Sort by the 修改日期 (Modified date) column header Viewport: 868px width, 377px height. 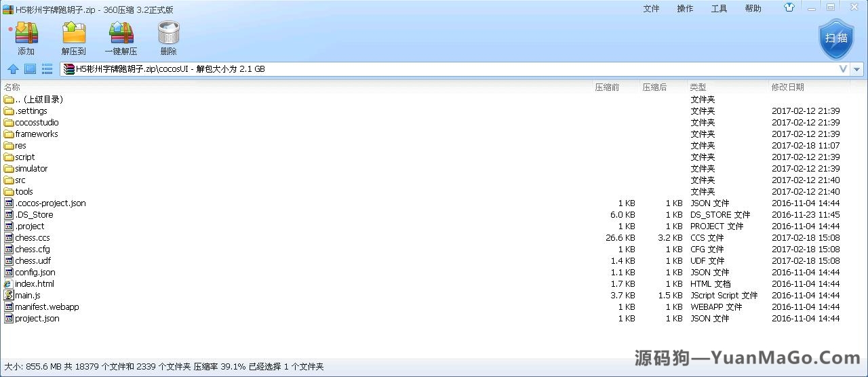click(x=787, y=87)
